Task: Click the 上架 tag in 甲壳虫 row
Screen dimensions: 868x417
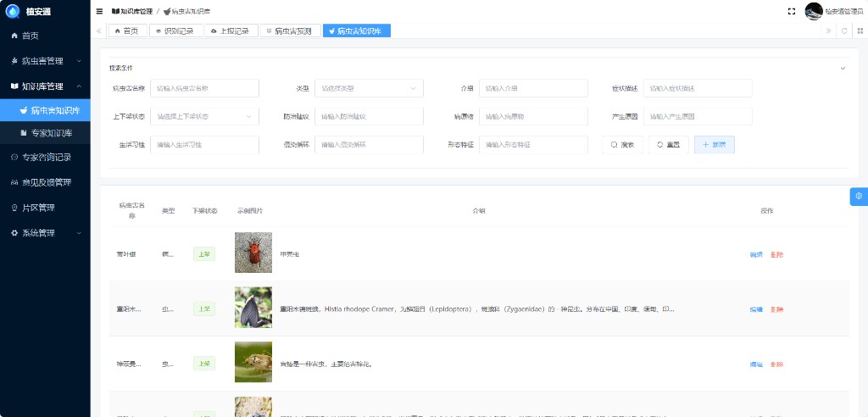Action: [204, 254]
